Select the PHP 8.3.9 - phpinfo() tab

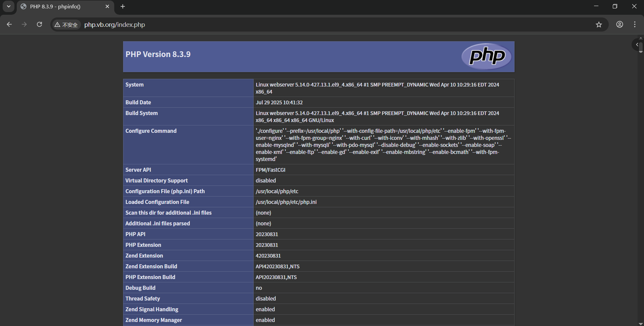pos(65,7)
